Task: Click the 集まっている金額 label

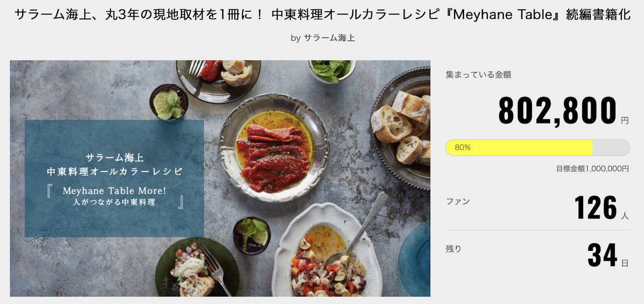Action: (x=479, y=74)
